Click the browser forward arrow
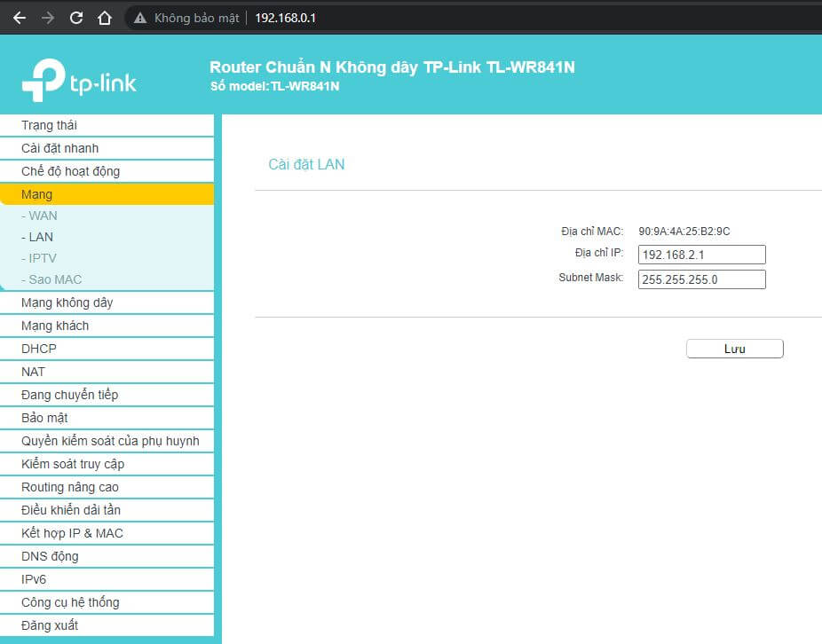 [x=48, y=18]
